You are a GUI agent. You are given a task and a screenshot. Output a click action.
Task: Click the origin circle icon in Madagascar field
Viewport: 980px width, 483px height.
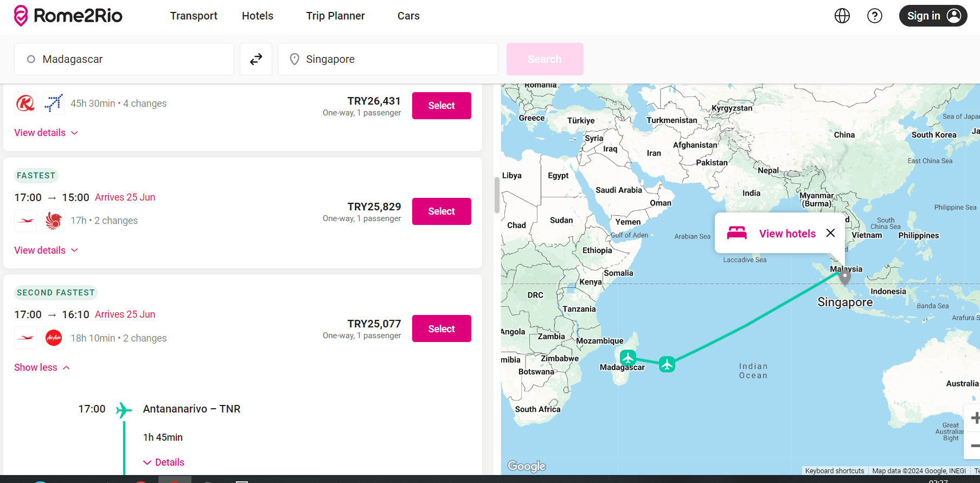(31, 59)
